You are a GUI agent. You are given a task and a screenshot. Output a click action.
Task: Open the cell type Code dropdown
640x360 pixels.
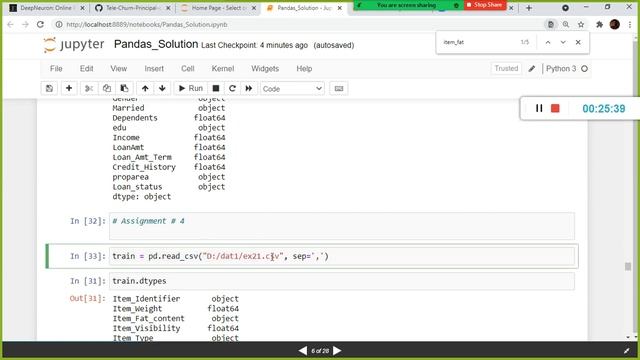[x=292, y=89]
